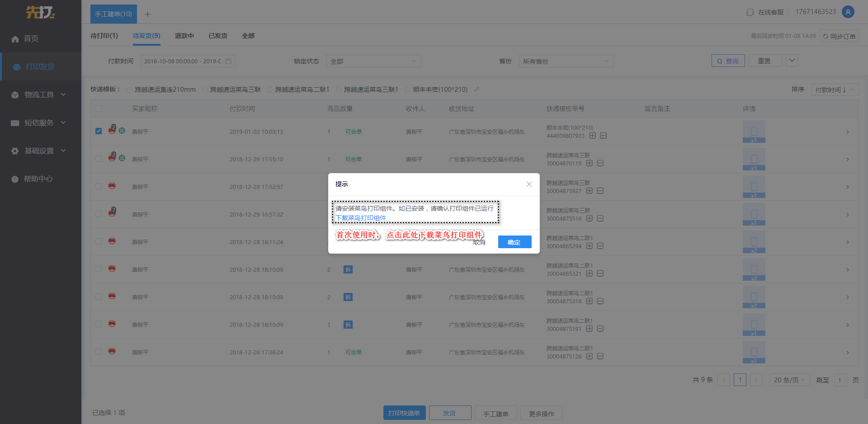The width and height of the screenshot is (868, 424).
Task: Open the user avatar icon
Action: (848, 12)
